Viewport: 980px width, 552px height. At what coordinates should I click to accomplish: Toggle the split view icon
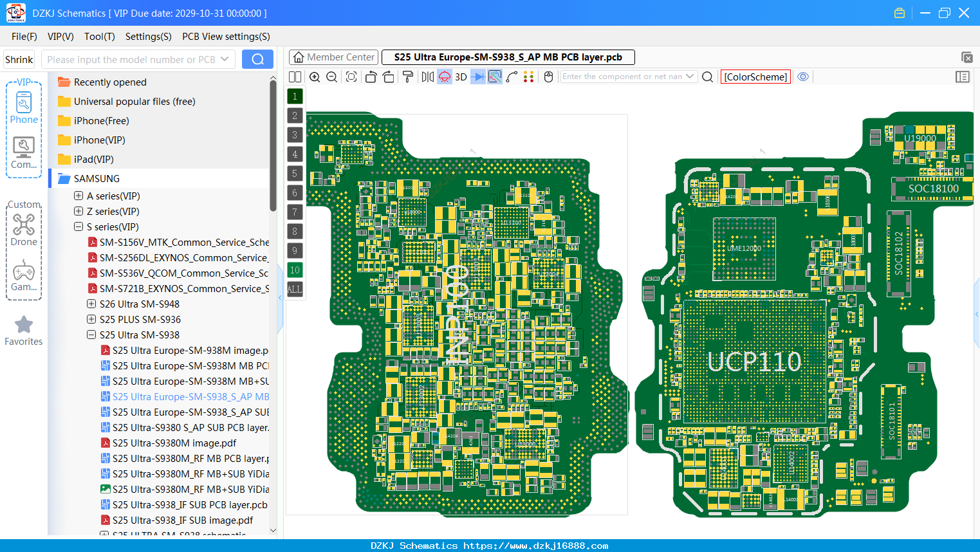[x=295, y=77]
